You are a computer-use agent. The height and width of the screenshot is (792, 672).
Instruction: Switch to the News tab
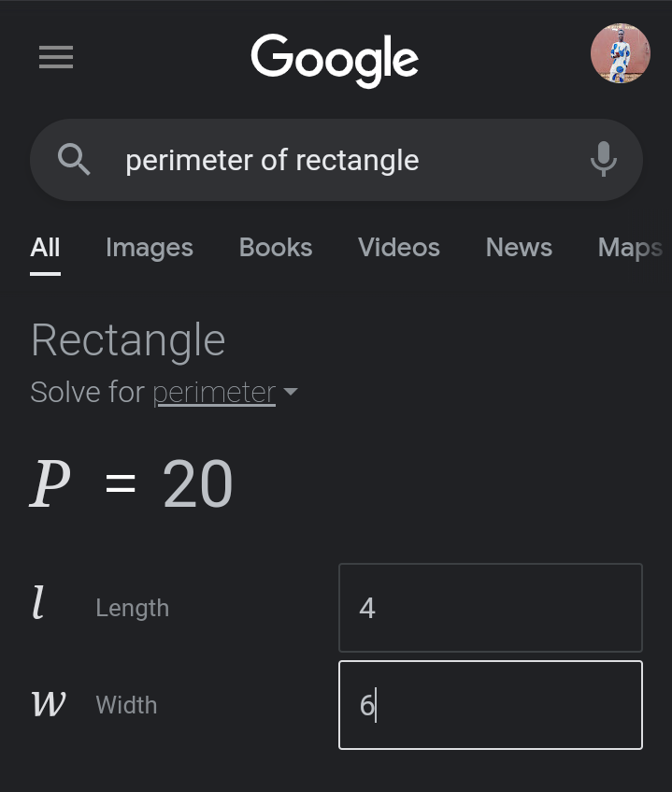519,247
